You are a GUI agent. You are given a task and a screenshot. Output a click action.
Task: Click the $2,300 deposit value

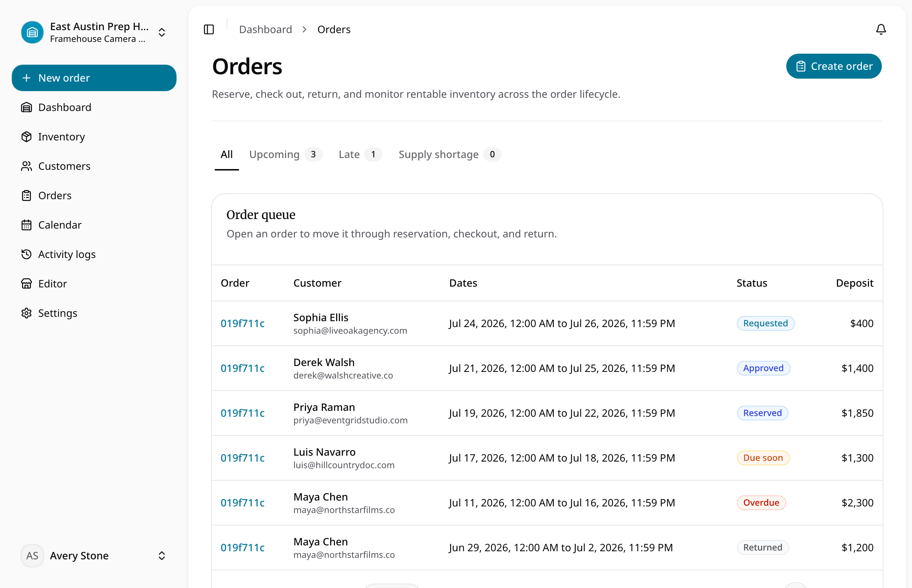857,502
